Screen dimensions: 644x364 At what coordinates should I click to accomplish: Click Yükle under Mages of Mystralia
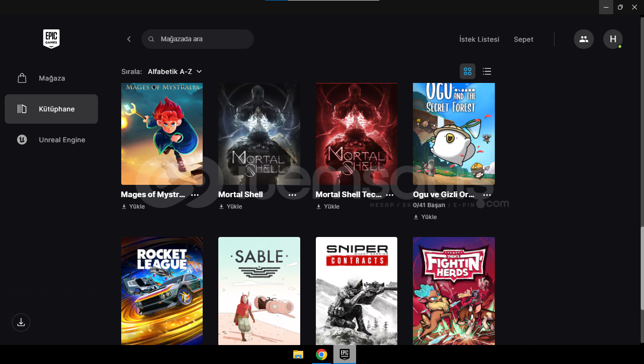133,207
